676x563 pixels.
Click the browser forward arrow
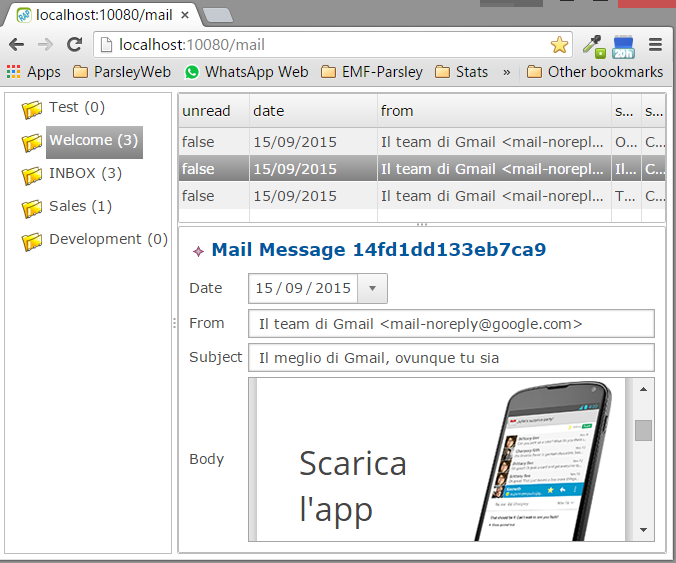coord(45,44)
